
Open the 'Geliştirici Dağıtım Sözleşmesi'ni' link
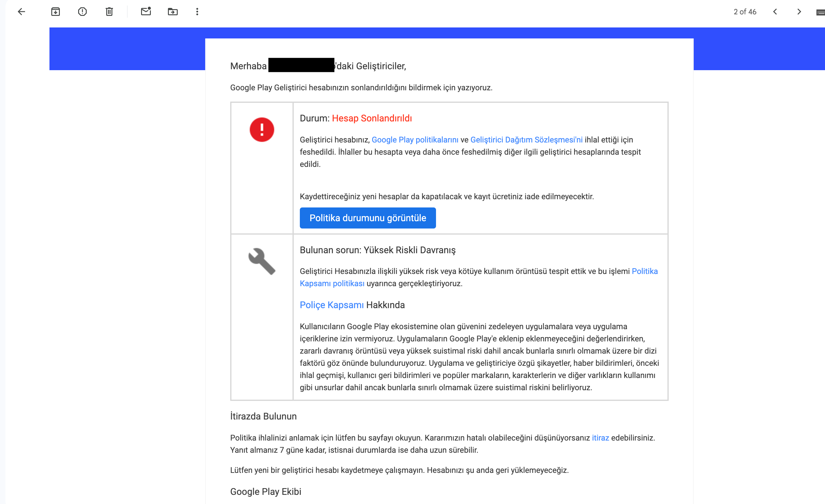(x=526, y=139)
